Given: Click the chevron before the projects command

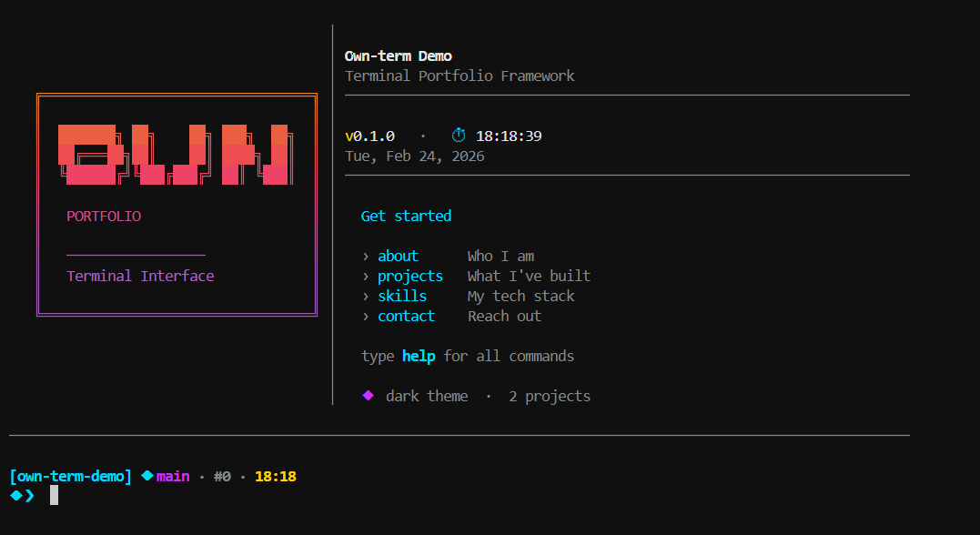Looking at the screenshot, I should (365, 276).
